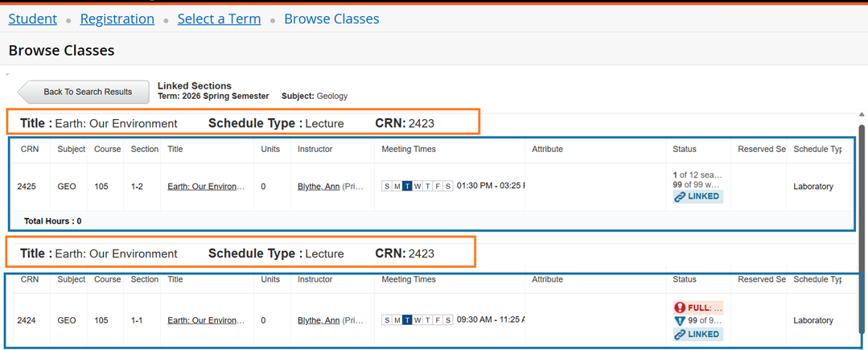Click the Total Hours : 0 text

[x=53, y=221]
